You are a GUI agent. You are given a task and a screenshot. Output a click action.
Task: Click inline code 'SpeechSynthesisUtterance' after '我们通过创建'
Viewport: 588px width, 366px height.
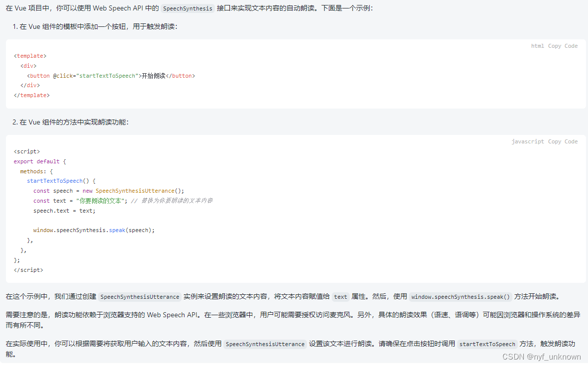(x=140, y=297)
